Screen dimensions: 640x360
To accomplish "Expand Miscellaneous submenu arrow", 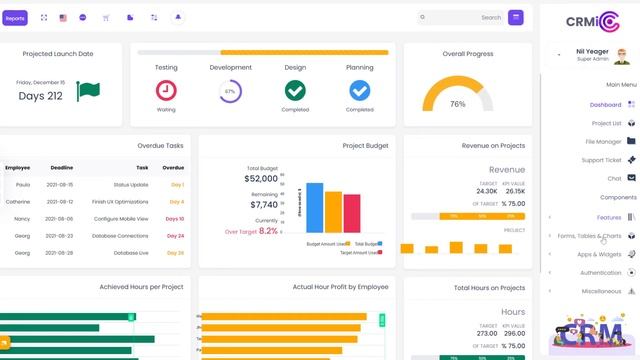I will pyautogui.click(x=549, y=291).
